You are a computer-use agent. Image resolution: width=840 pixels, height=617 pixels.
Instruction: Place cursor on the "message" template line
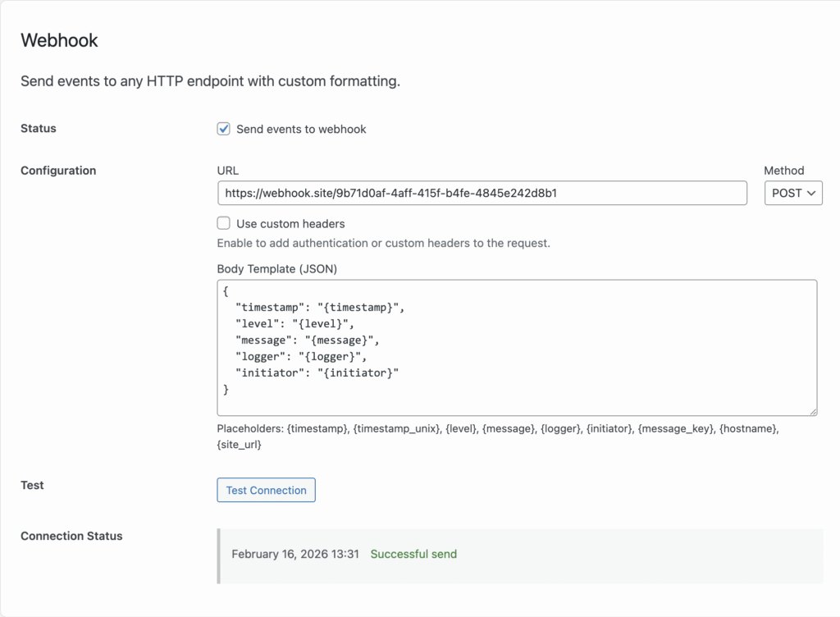tap(308, 340)
